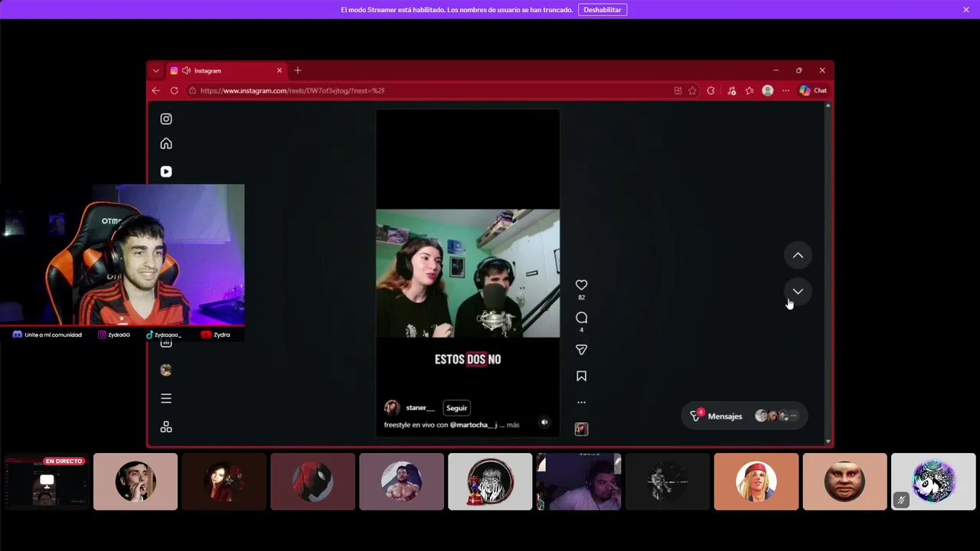
Task: Select the Instagram browser tab
Action: point(226,70)
